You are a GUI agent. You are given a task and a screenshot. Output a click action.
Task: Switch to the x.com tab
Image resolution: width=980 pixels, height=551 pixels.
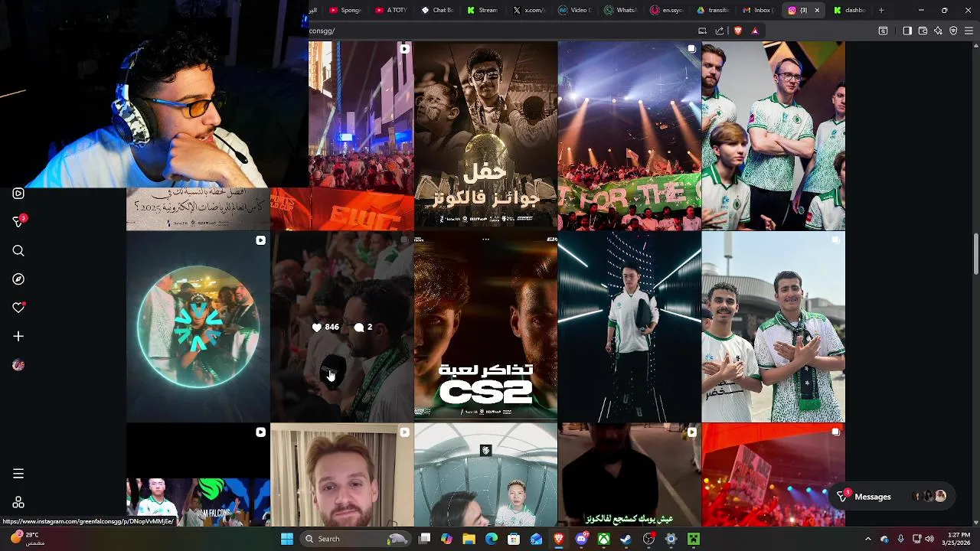coord(530,10)
